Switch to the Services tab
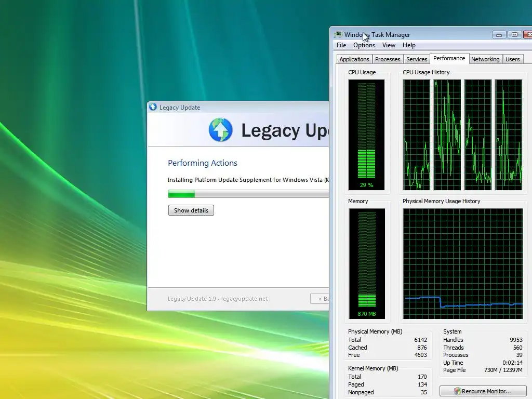Screen dimensions: 532x399 pyautogui.click(x=417, y=59)
